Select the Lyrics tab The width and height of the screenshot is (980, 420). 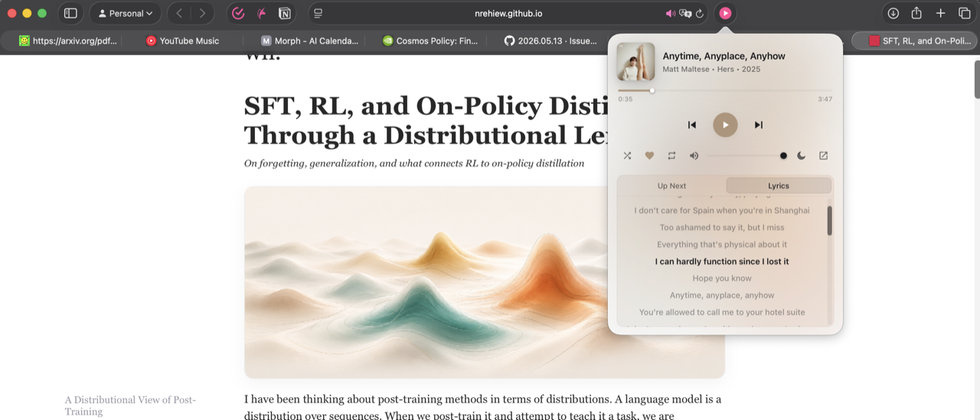779,185
